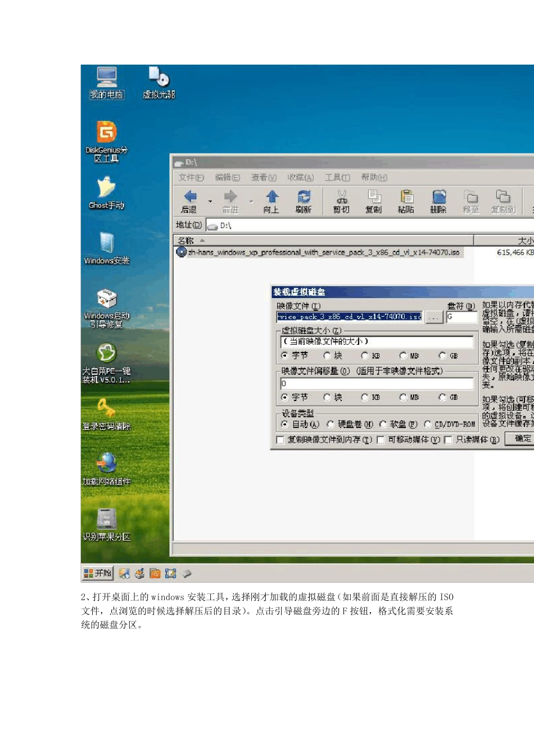This screenshot has height=756, width=534.
Task: Click the 615,466 KB size cell
Action: [515, 253]
